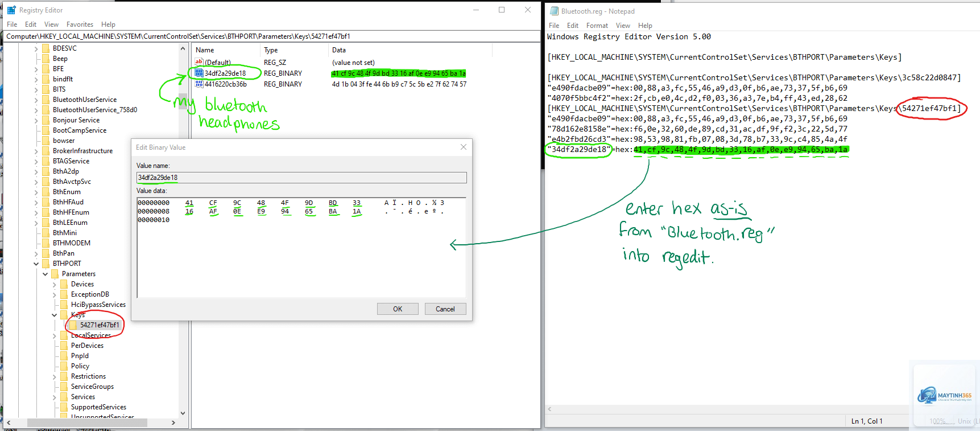This screenshot has width=980, height=431.
Task: Expand the ExceptionDB tree node
Action: (x=54, y=294)
